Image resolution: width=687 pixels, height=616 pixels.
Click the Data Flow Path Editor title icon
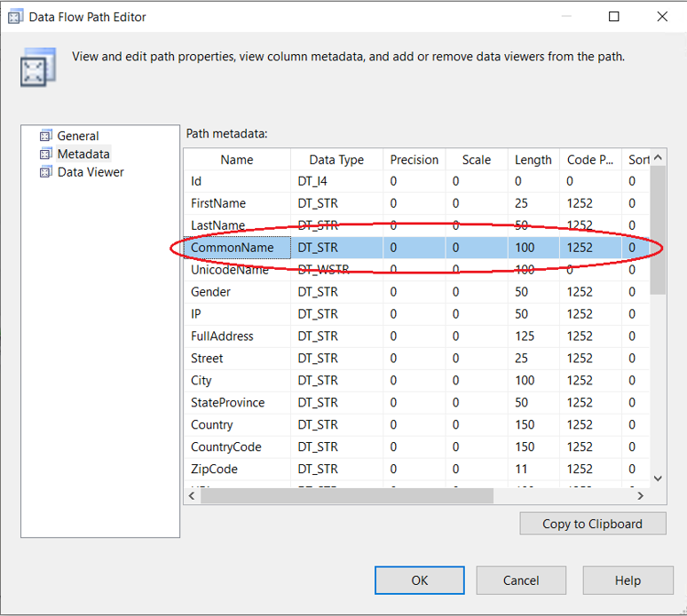tap(15, 17)
